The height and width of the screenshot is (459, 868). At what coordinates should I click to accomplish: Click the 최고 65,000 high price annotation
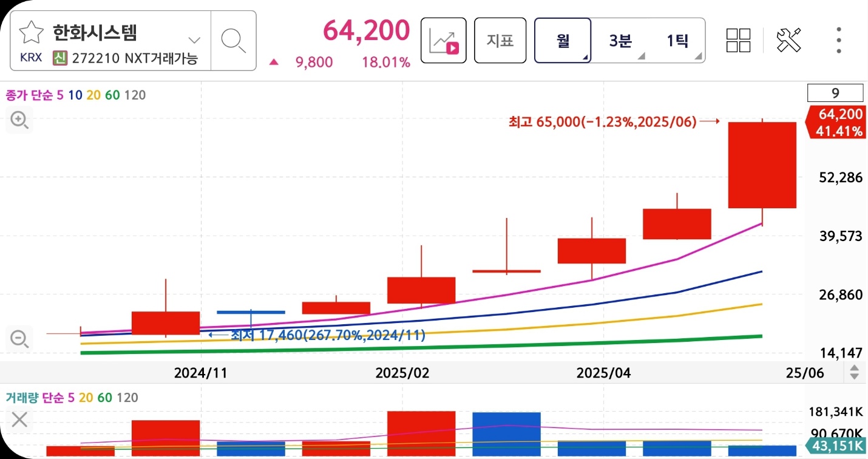(602, 121)
